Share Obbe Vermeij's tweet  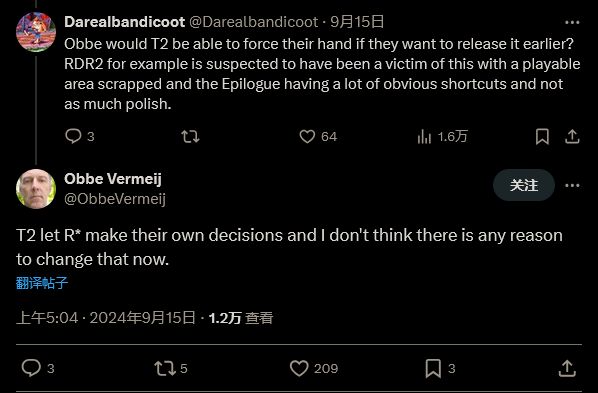(567, 368)
